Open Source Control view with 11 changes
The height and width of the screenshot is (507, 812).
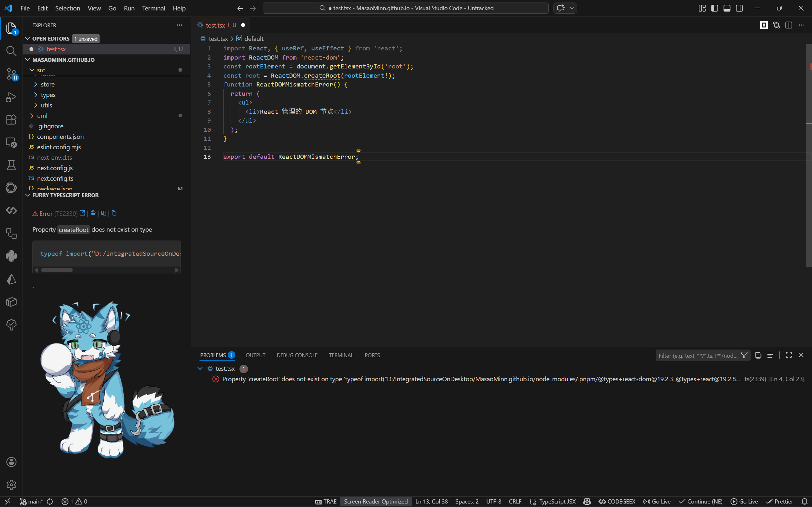(11, 74)
